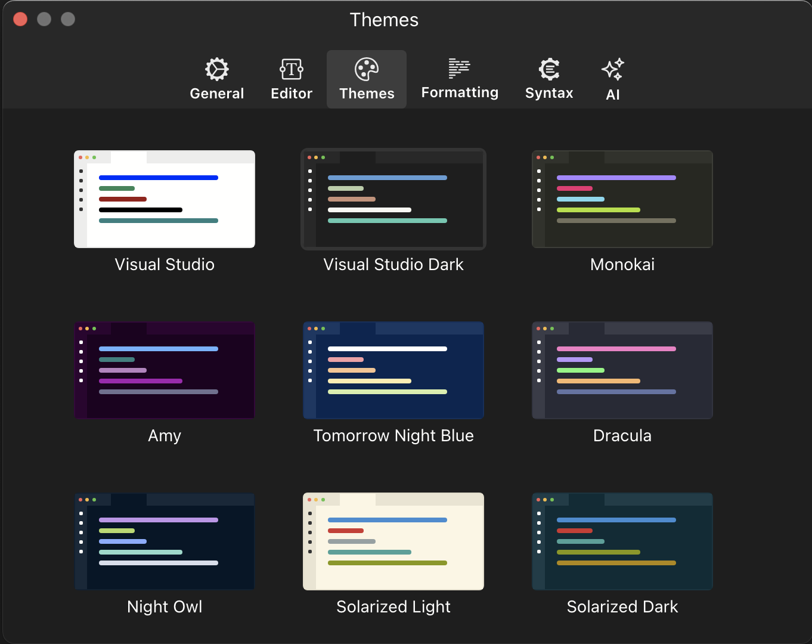This screenshot has height=644, width=812.
Task: Open the Formatting lines icon
Action: pyautogui.click(x=460, y=69)
